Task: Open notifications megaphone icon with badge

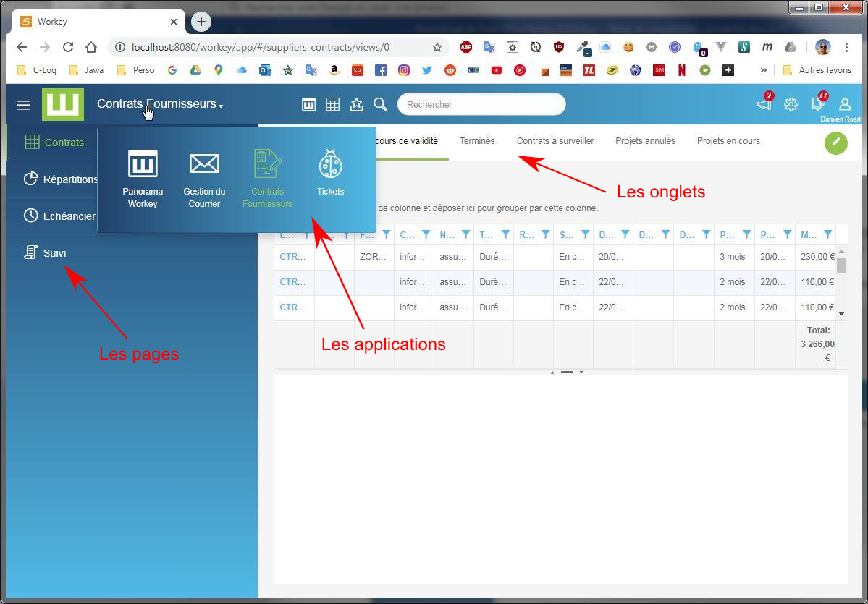Action: (x=764, y=104)
